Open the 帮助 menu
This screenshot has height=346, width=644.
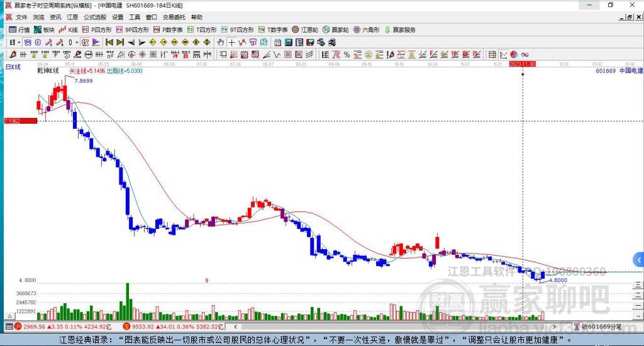[197, 17]
